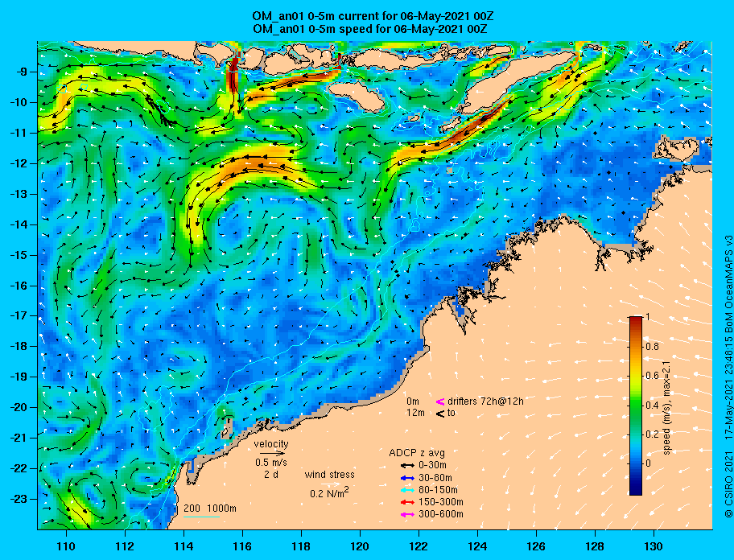
Task: Click the 'wind stress' label
Action: tap(329, 475)
